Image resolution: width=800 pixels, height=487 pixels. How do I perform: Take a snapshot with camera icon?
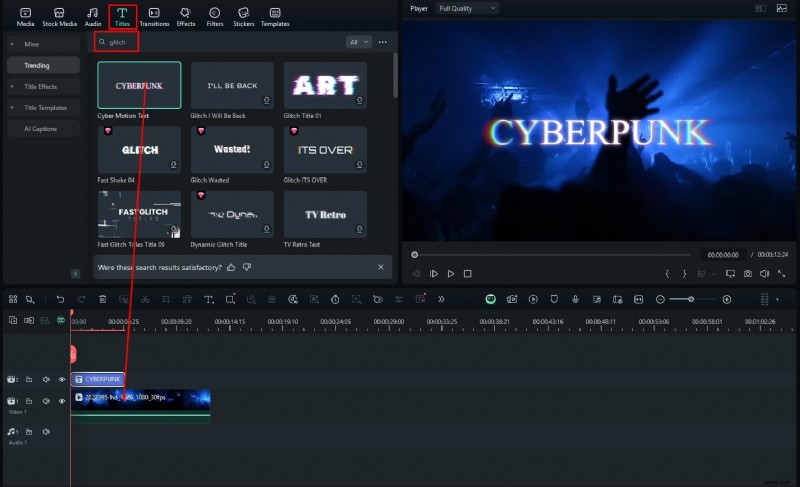pyautogui.click(x=747, y=274)
